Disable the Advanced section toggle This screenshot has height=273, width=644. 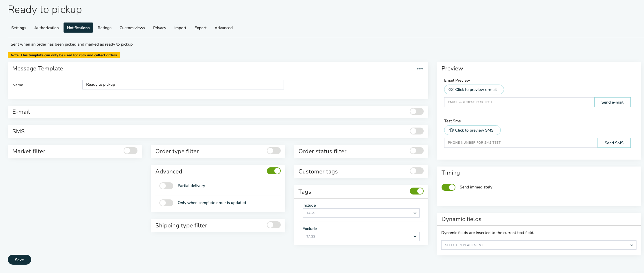click(x=273, y=171)
